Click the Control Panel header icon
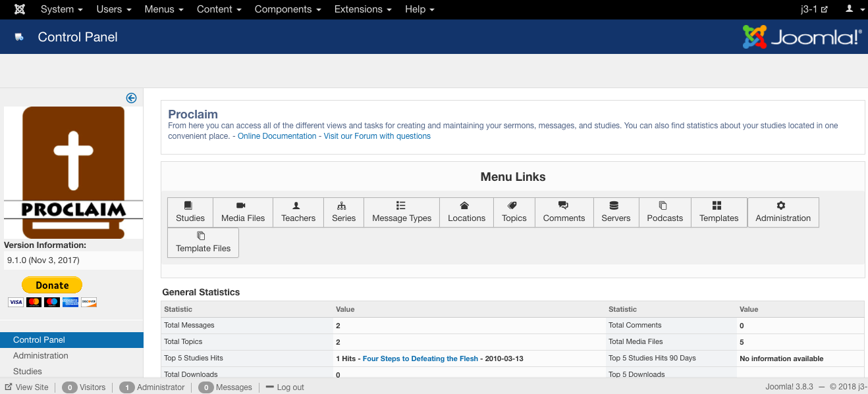The height and width of the screenshot is (394, 868). tap(20, 37)
